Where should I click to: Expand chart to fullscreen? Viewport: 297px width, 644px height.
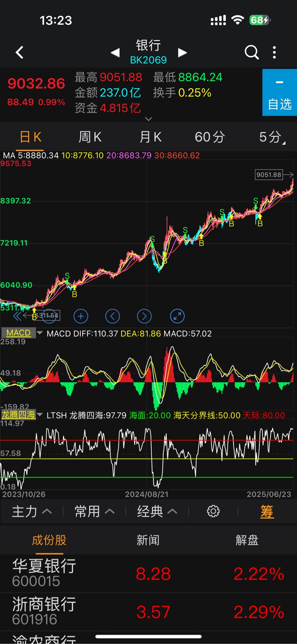coord(178,316)
